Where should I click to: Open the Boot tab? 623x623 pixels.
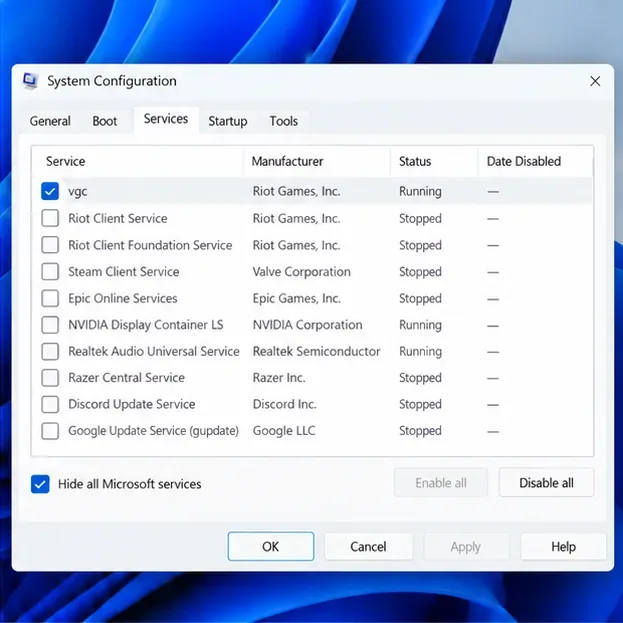pos(104,121)
